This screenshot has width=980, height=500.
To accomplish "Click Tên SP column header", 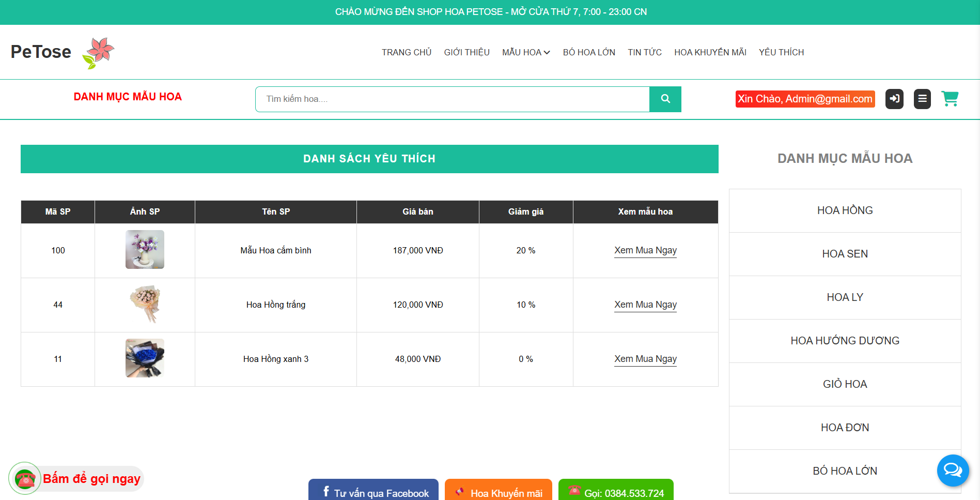I will tap(276, 211).
